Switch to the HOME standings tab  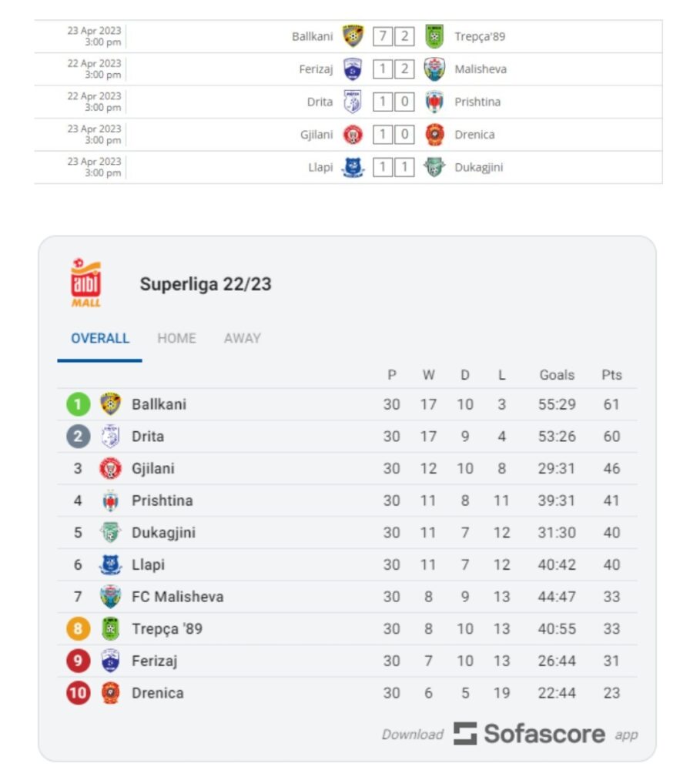coord(176,338)
